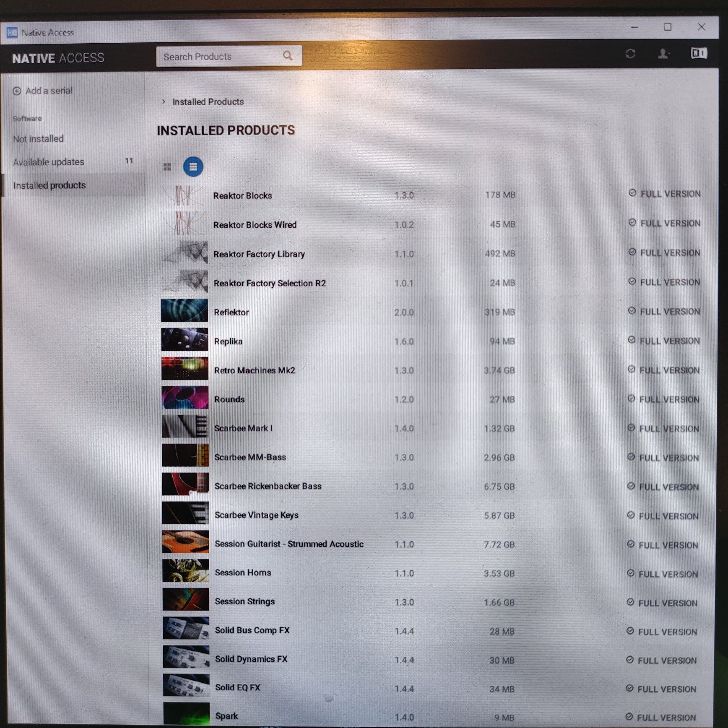Click the Reflektor product thumbnail
Screen dimensions: 728x728
185,310
